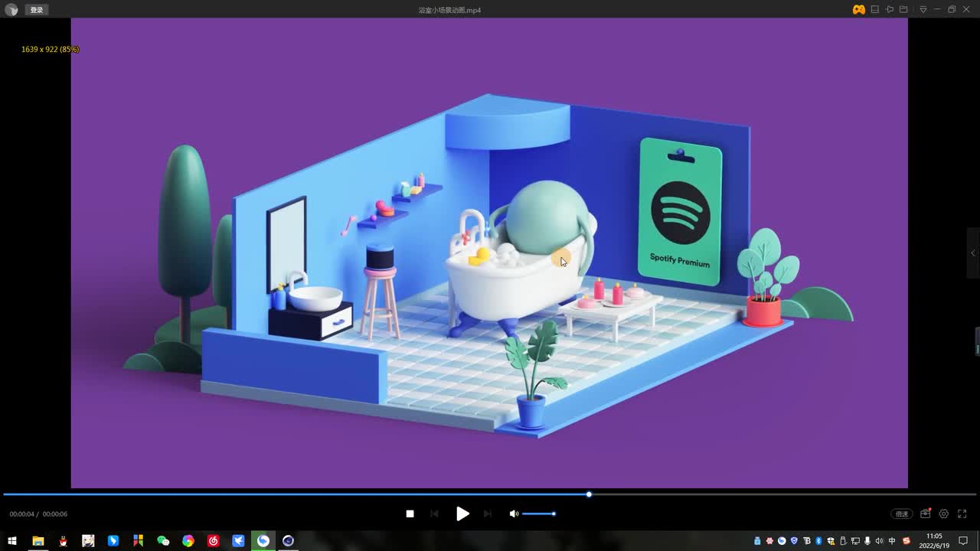Click the Sogou input method tray icon
Viewport: 980px width, 551px height.
[x=906, y=541]
